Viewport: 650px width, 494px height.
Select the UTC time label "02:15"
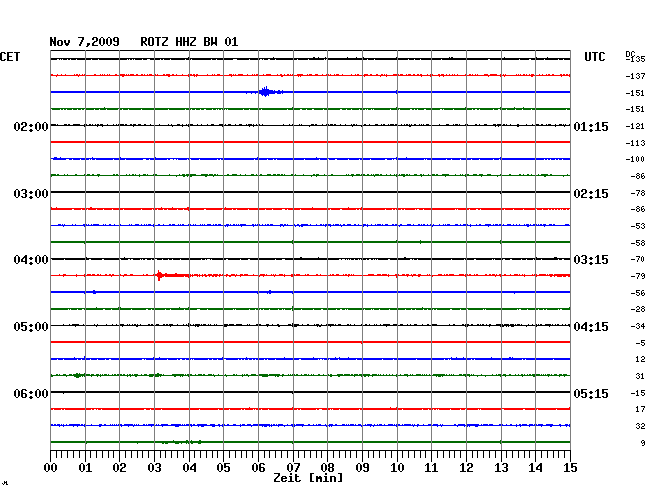591,194
